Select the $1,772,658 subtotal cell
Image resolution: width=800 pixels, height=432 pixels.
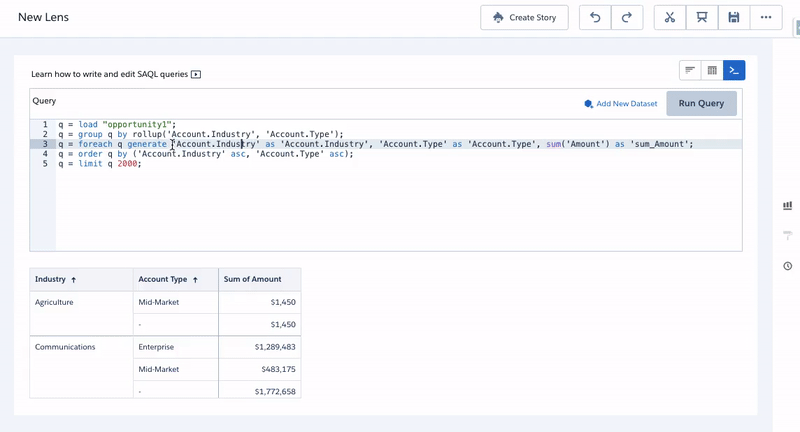tap(260, 391)
